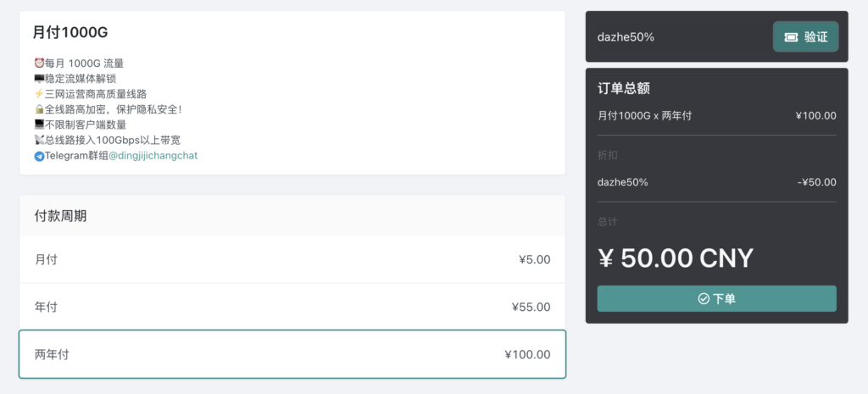Click the monitor emoji beside 稳定流媒体解锁
868x394 pixels.
pyautogui.click(x=39, y=79)
